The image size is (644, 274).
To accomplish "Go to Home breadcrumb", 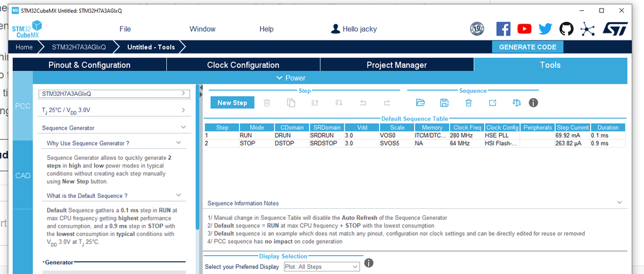I will click(x=24, y=47).
